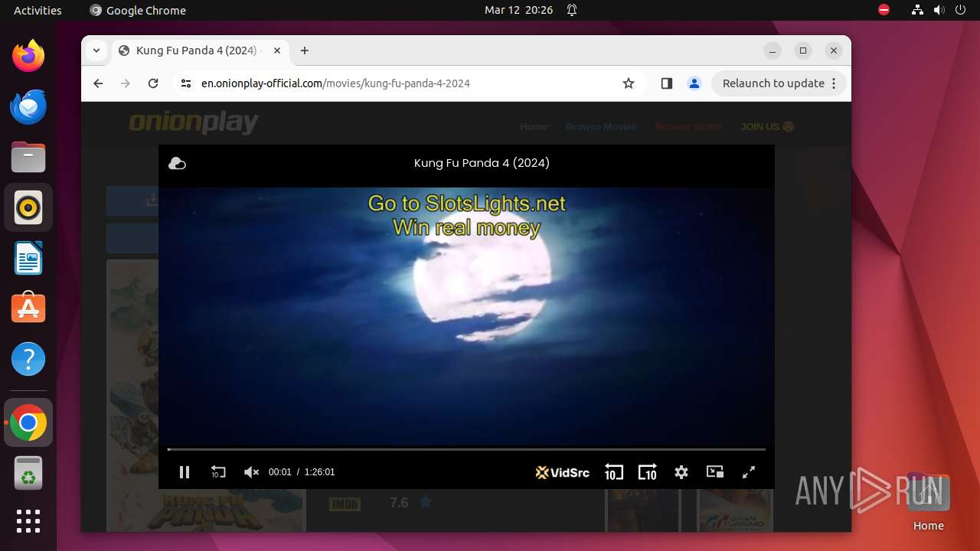Open Chrome profile menu

tap(694, 83)
